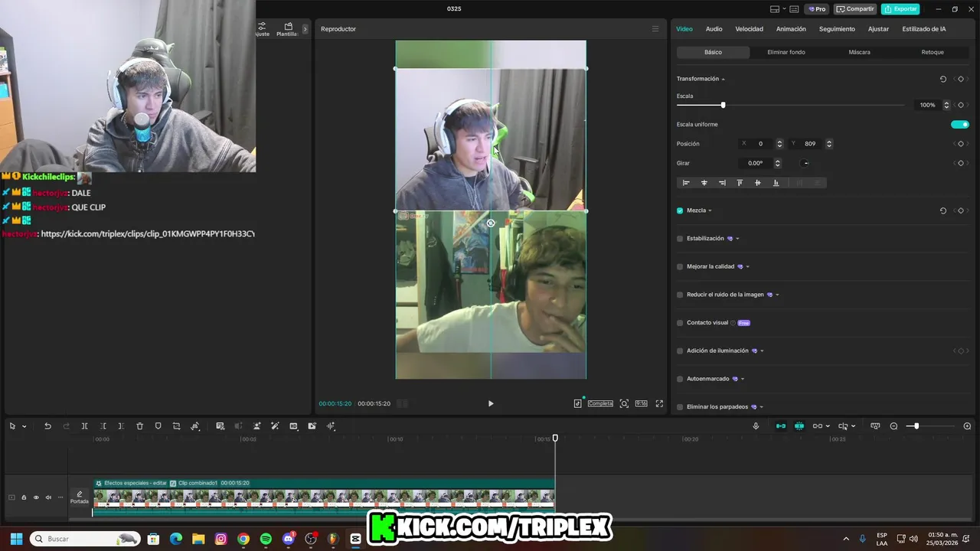Align clip to left edge
980x551 pixels.
pos(686,183)
